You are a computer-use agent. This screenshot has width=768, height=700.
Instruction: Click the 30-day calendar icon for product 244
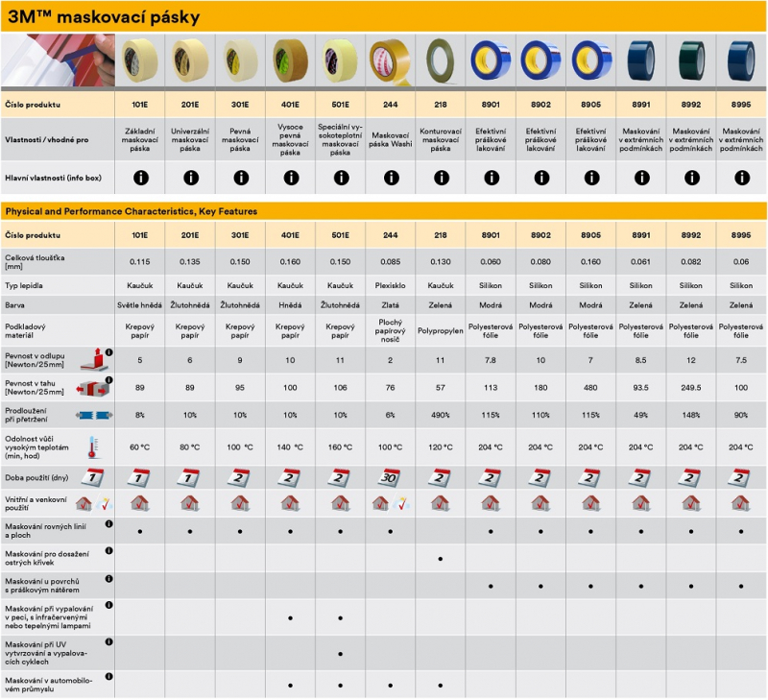pyautogui.click(x=390, y=477)
